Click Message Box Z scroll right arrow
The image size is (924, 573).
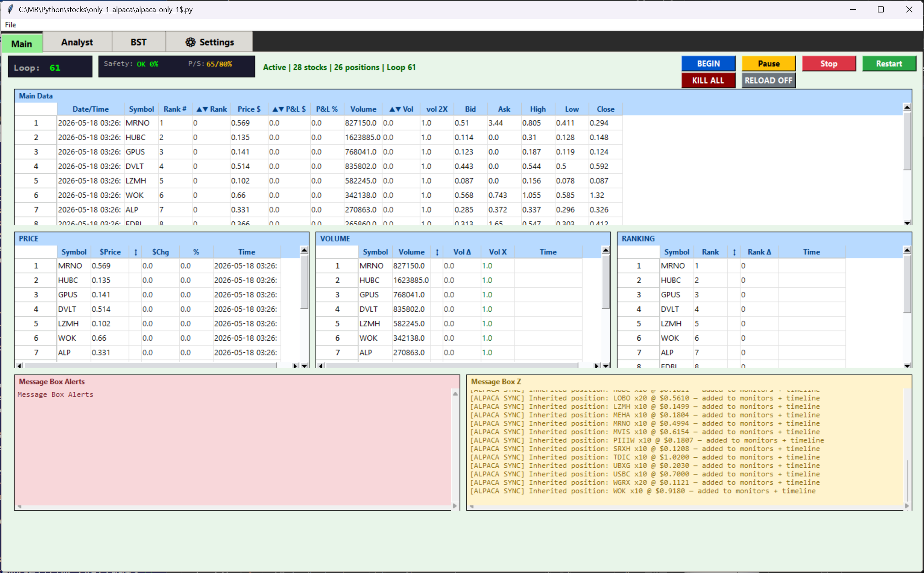point(907,506)
